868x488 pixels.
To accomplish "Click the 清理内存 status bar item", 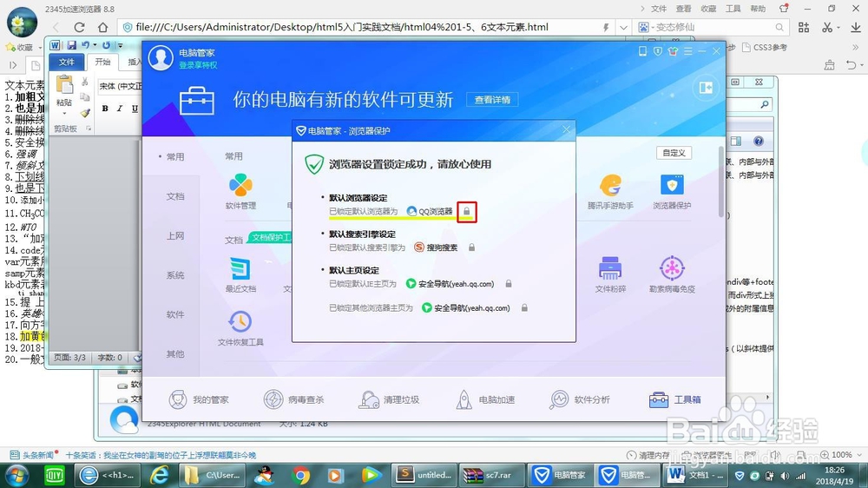I will click(648, 455).
